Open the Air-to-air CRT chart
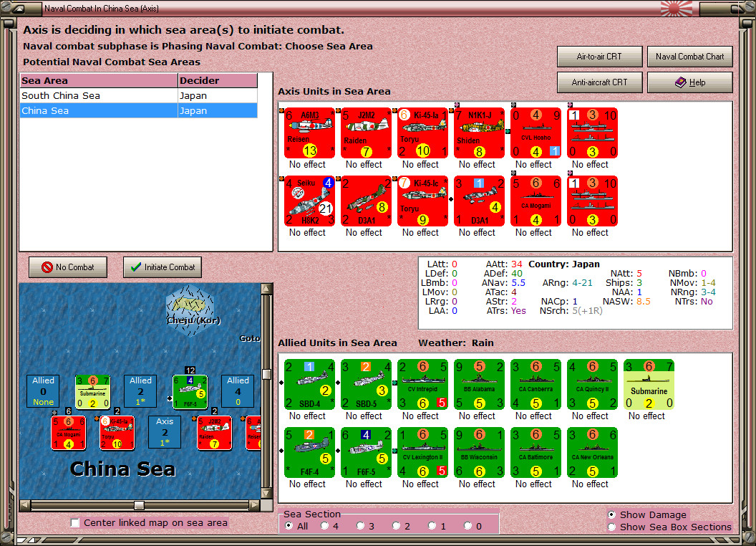This screenshot has height=546, width=756. click(x=599, y=57)
